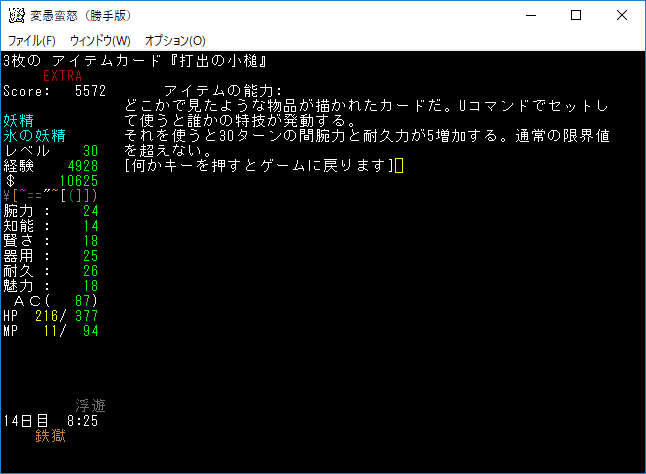The image size is (646, 474).
Task: Close the 変愚蛮怒 game window
Action: tap(622, 16)
